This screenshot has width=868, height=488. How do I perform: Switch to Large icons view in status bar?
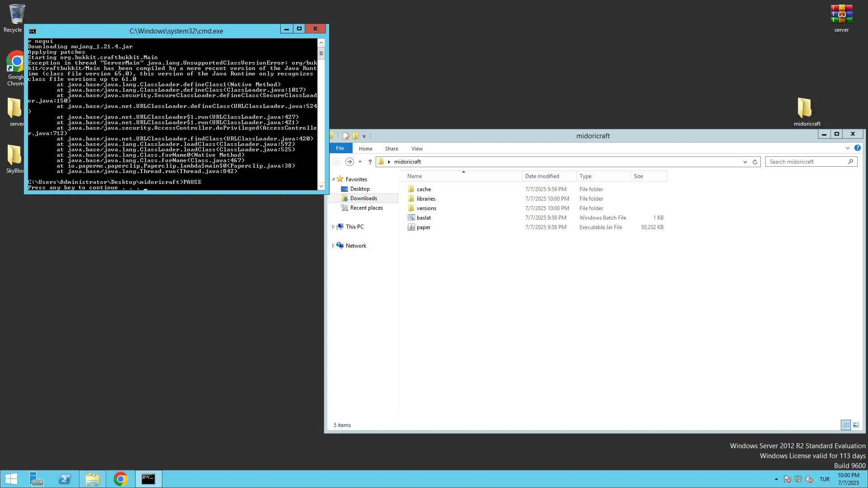[x=856, y=425]
